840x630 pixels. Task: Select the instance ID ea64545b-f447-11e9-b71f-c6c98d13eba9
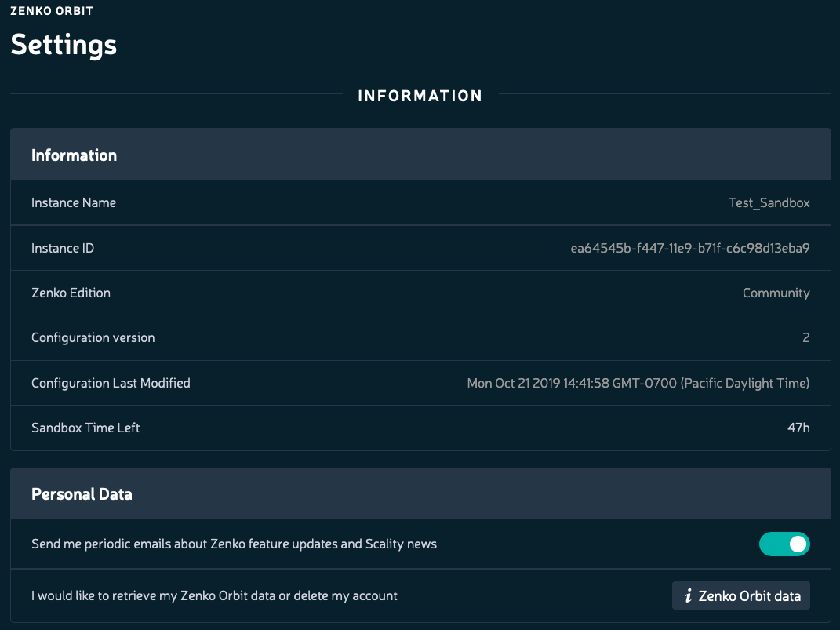click(690, 248)
